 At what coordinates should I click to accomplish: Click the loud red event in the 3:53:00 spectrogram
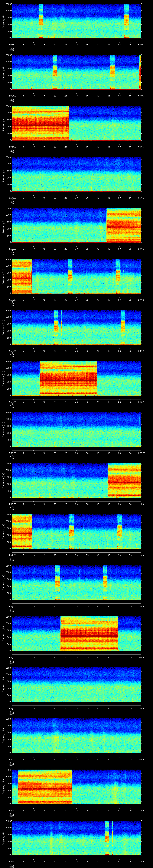pos(40,123)
